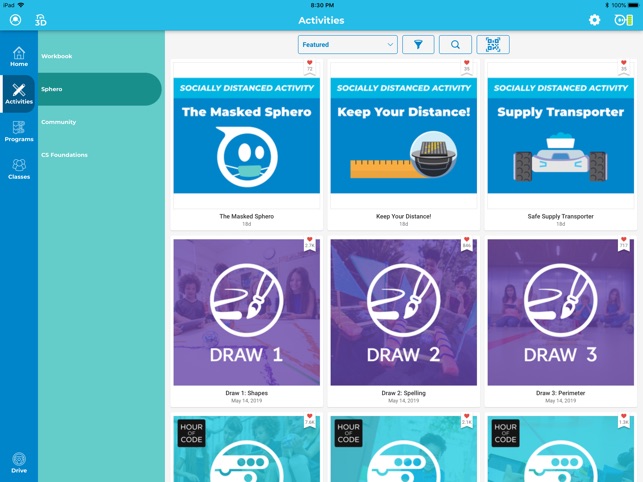Tap the 3D view icon
Viewport: 643px width, 482px height.
[x=41, y=20]
